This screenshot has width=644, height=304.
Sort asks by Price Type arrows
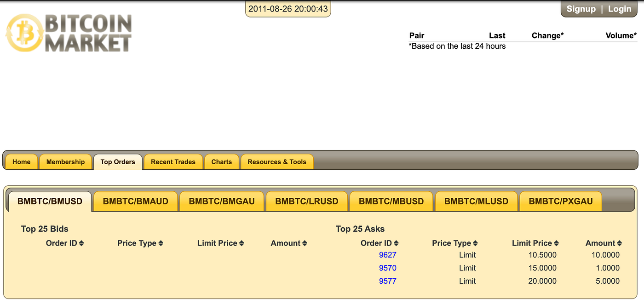(x=475, y=243)
